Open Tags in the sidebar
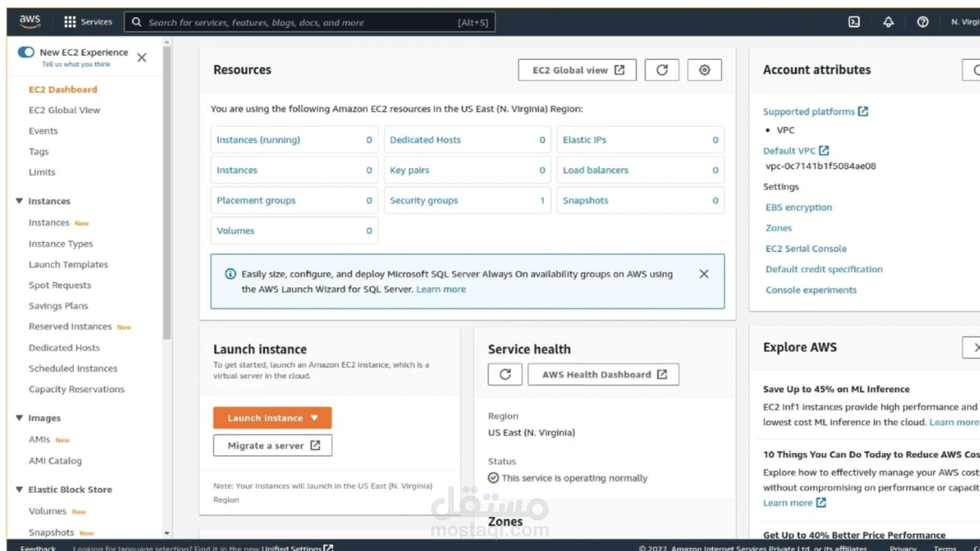 point(38,152)
